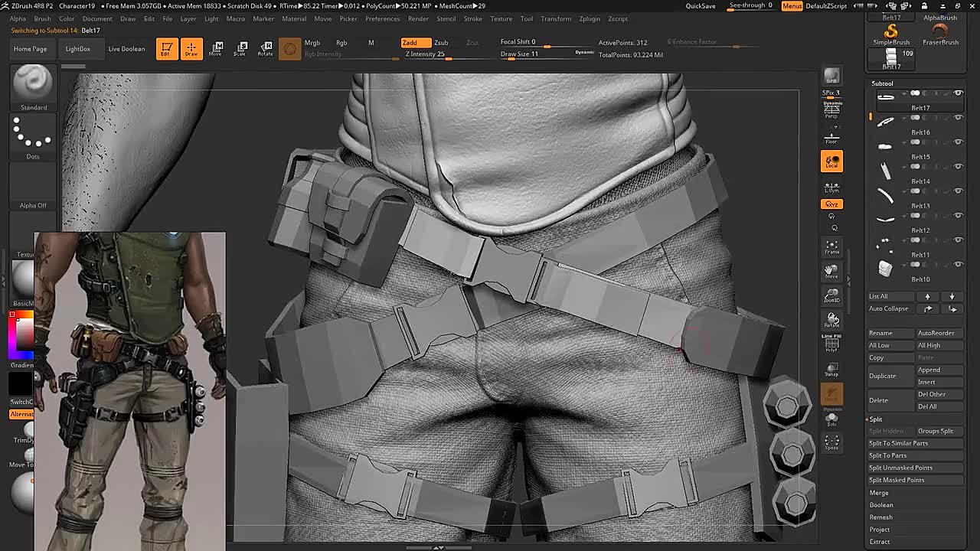
Task: Click the BPR render button
Action: [831, 76]
